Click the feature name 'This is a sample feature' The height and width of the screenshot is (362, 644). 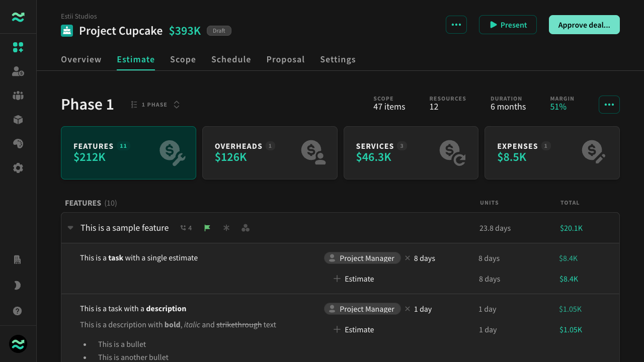click(x=125, y=228)
